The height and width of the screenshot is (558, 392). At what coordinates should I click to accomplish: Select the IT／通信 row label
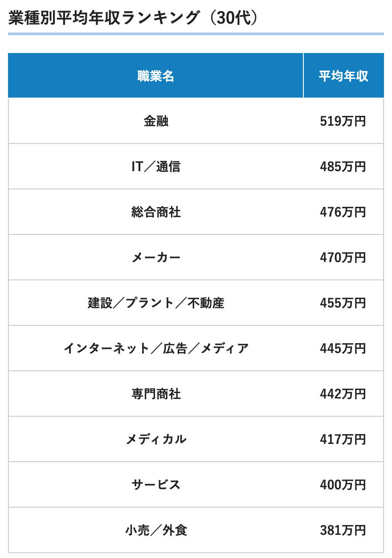(155, 167)
